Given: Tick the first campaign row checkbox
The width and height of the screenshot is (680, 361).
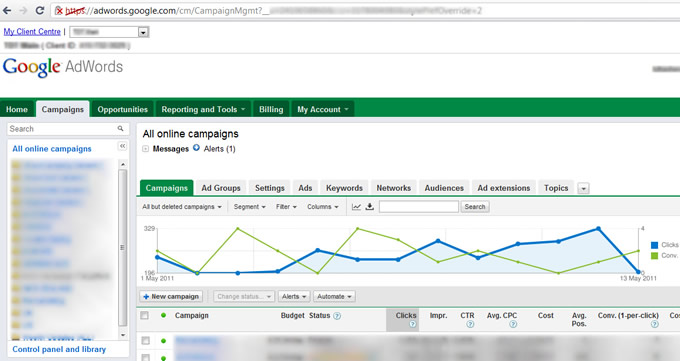Looking at the screenshot, I should [x=146, y=341].
